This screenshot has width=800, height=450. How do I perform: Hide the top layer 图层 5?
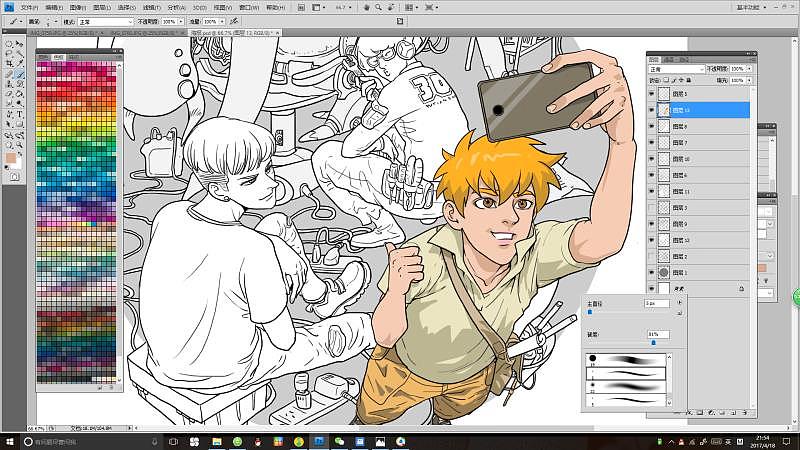652,93
